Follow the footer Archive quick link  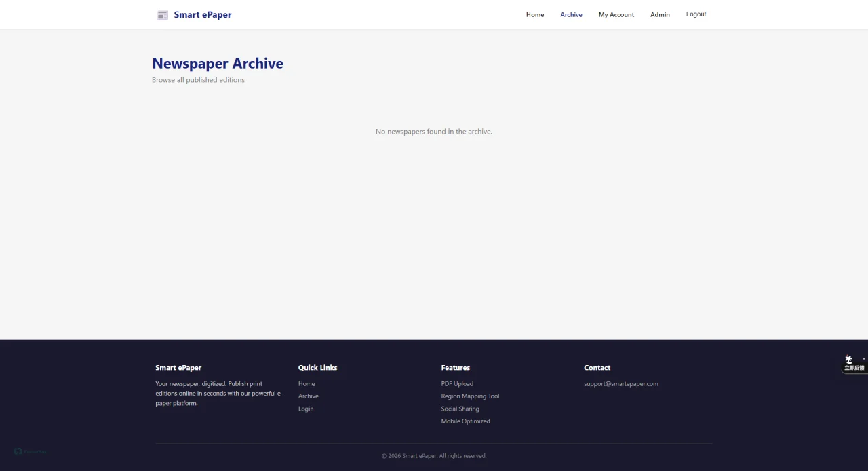click(x=308, y=396)
